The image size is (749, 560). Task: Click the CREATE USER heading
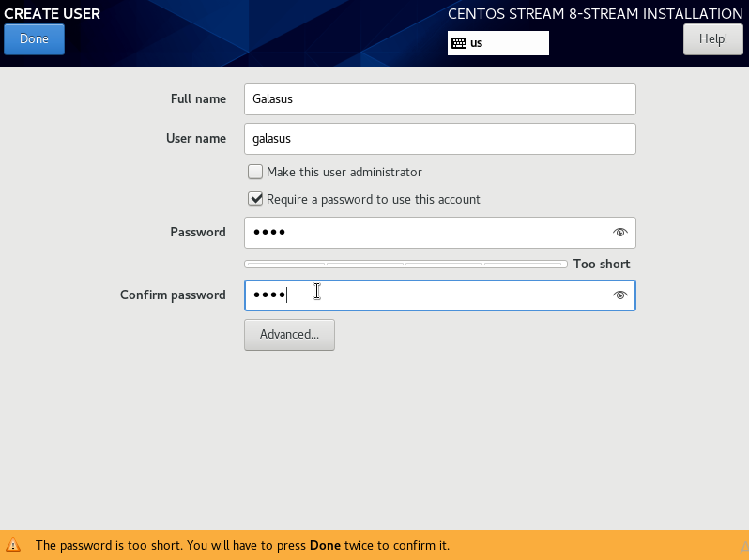tap(52, 14)
